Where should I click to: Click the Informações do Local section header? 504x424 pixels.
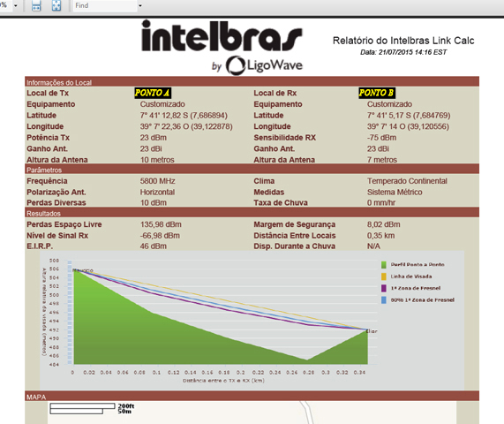252,82
